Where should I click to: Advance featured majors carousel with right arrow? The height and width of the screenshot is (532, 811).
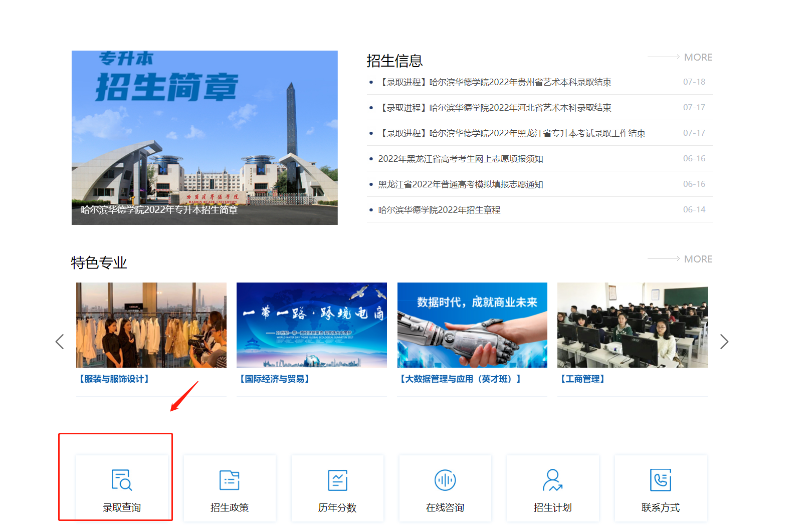click(724, 342)
